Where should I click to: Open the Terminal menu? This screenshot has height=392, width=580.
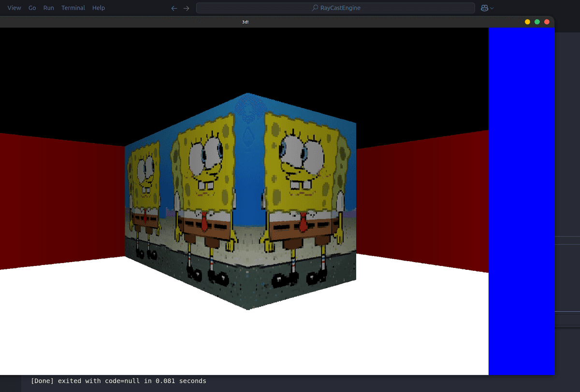(x=73, y=8)
